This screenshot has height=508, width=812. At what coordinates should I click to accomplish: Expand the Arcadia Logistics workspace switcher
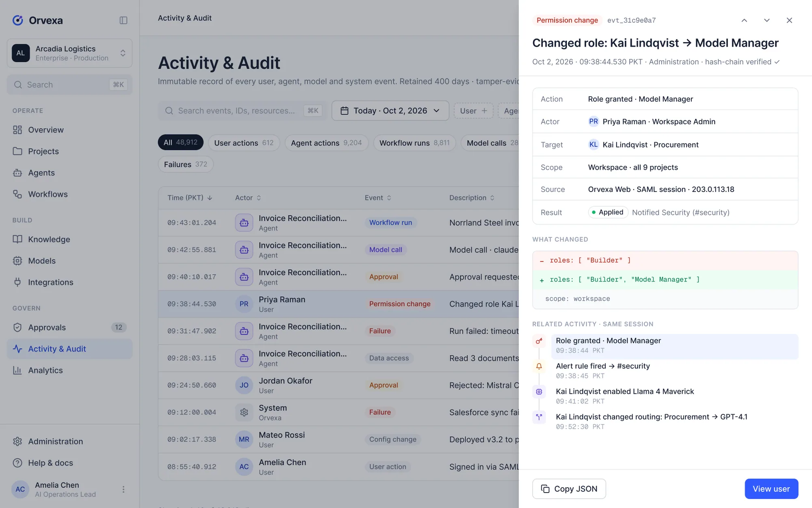(x=69, y=53)
